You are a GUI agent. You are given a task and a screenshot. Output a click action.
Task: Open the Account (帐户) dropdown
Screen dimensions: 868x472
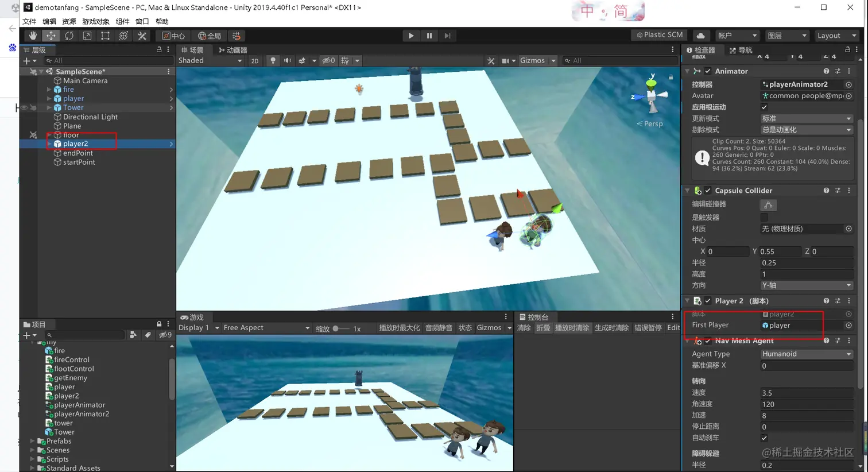(738, 36)
